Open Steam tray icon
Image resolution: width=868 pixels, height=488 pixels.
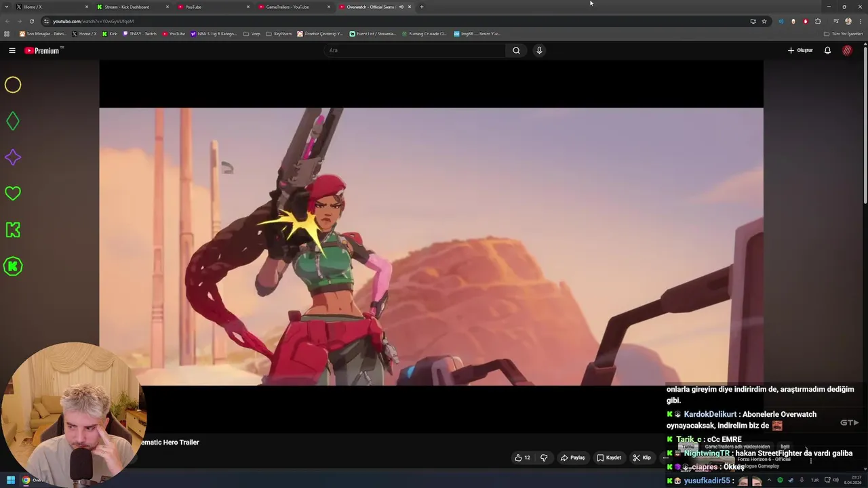tap(791, 480)
